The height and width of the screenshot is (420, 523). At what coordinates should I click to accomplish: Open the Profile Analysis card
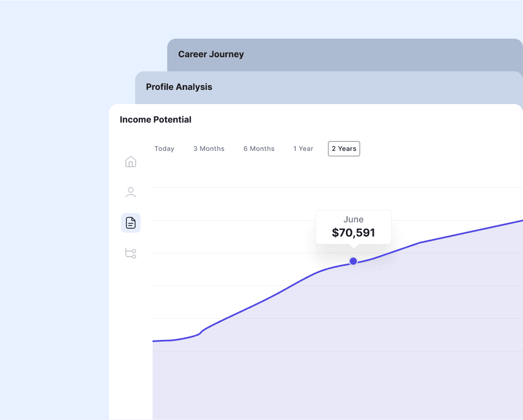tap(179, 87)
